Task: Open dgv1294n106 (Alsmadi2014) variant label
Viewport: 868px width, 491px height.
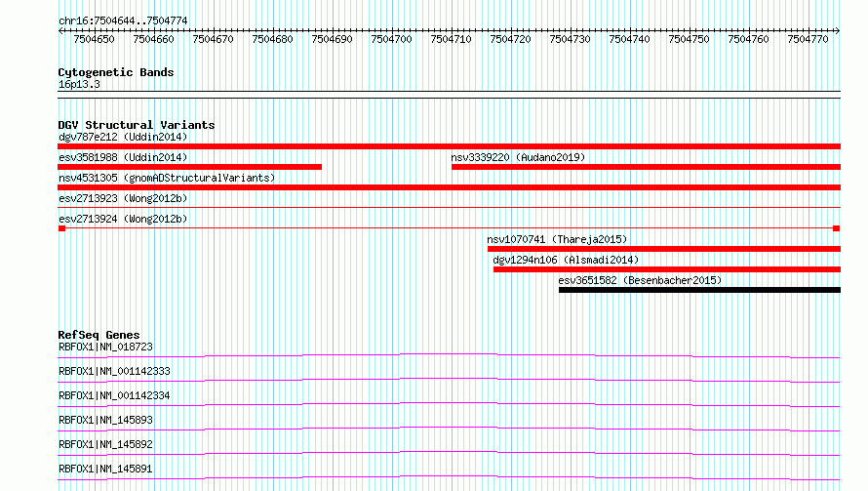Action: [x=566, y=260]
